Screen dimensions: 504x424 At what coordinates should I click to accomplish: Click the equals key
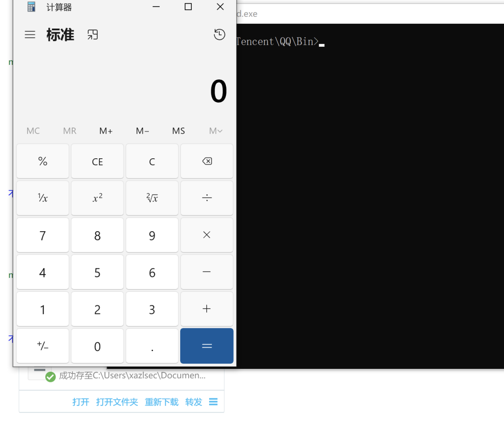click(207, 346)
